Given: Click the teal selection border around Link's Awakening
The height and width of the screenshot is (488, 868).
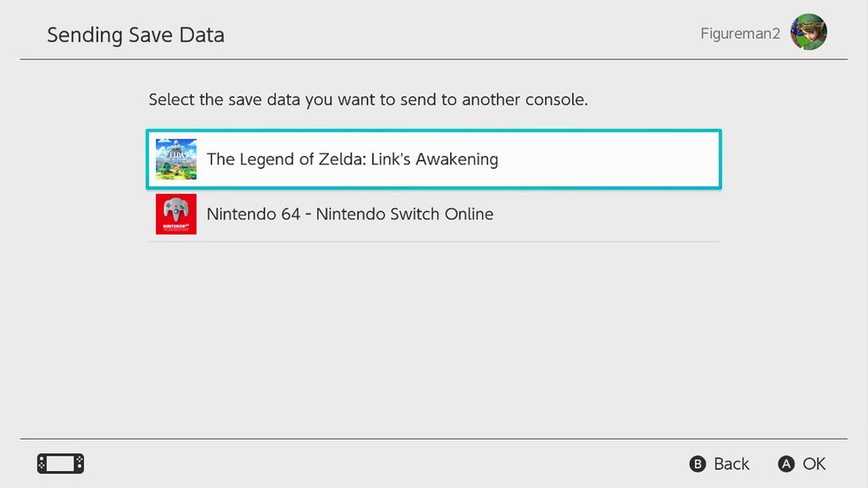Looking at the screenshot, I should [433, 132].
